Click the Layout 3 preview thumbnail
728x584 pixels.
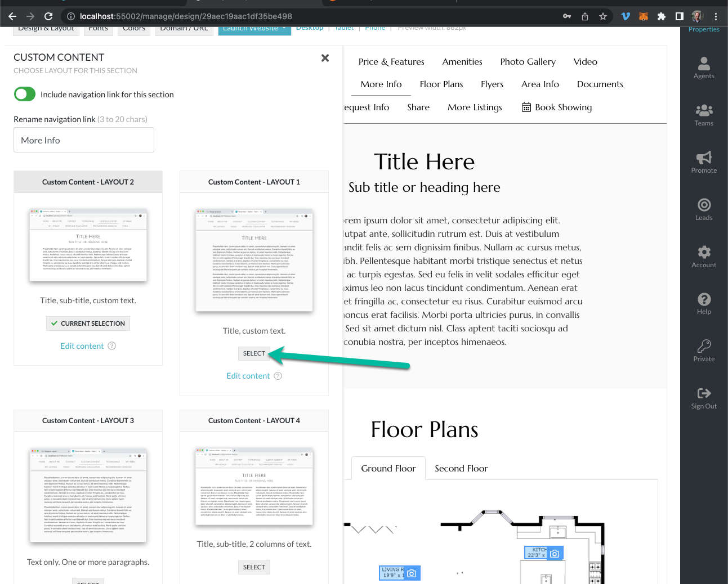click(88, 495)
